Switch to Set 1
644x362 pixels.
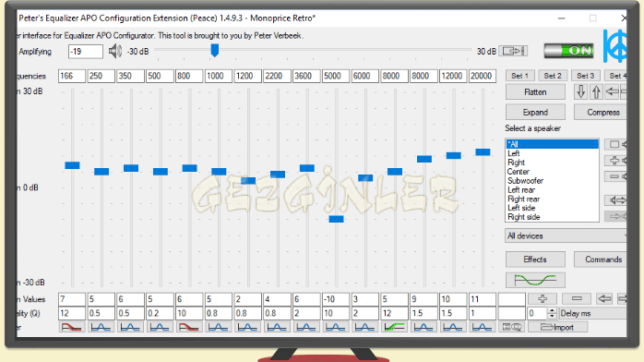[x=519, y=76]
